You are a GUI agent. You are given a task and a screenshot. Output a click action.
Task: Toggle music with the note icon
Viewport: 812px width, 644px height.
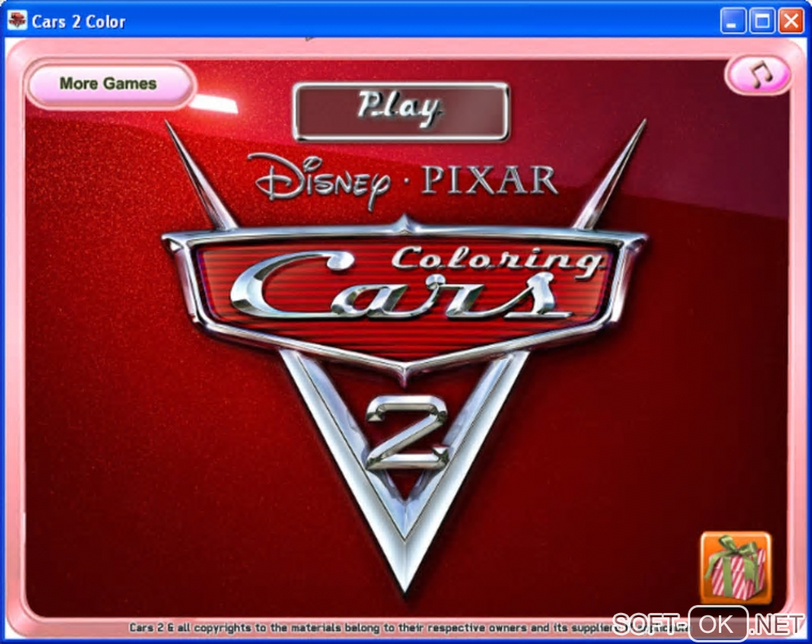[759, 75]
